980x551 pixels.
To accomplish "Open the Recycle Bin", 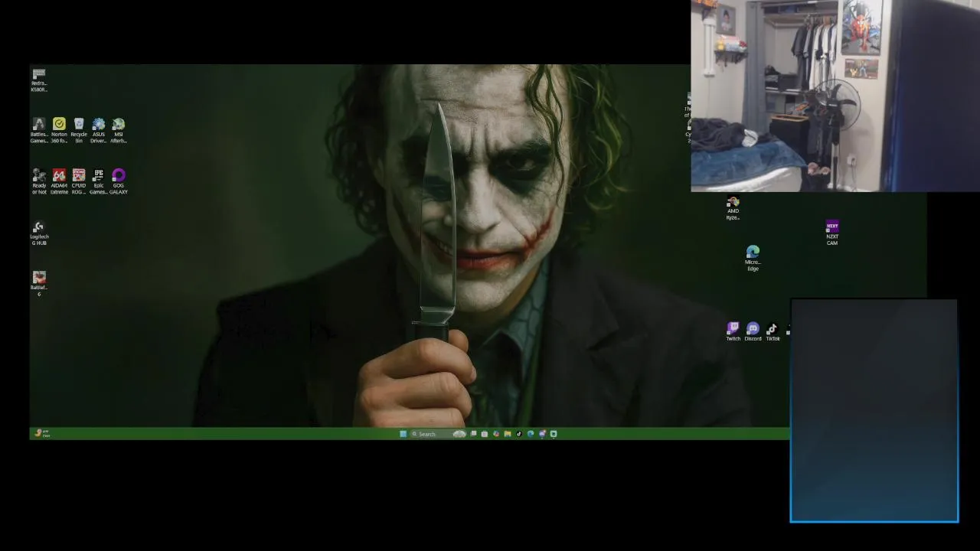I will (79, 131).
